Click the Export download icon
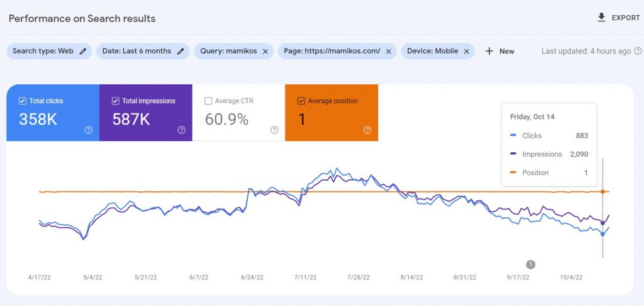Viewport: 644px width, 306px height. [601, 17]
